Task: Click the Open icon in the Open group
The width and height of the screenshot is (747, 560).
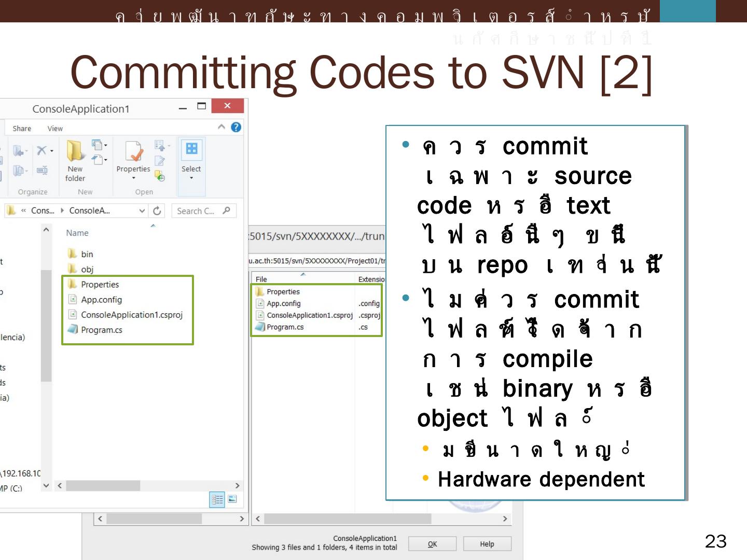Action: tap(160, 145)
